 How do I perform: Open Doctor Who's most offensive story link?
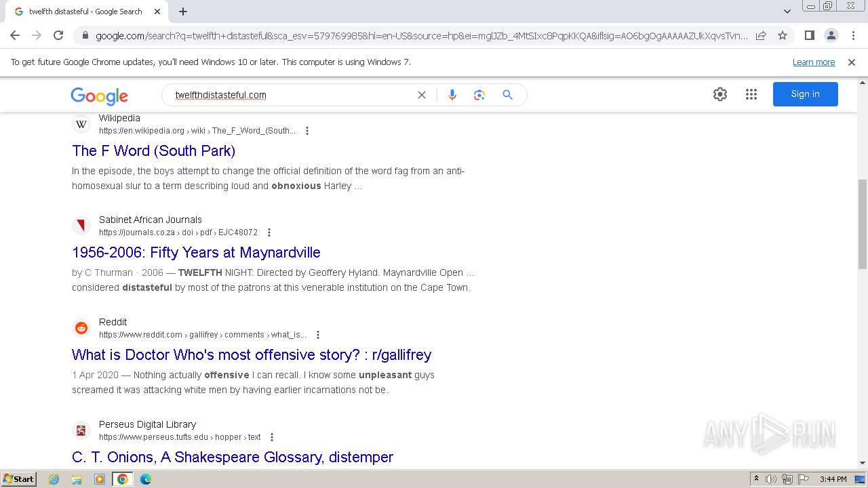[x=252, y=354]
